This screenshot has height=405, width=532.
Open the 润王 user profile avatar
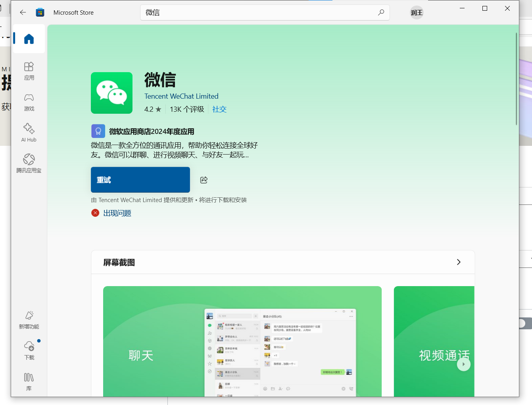417,13
